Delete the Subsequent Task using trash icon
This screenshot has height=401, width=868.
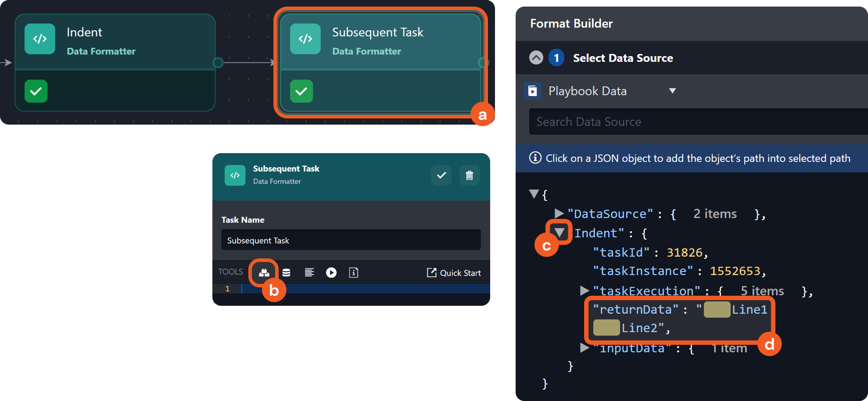[469, 175]
